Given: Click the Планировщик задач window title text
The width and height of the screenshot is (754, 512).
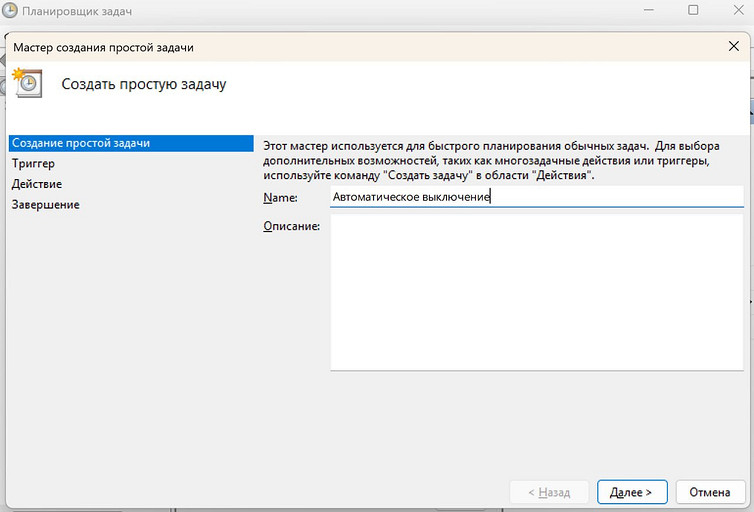Looking at the screenshot, I should (x=77, y=11).
